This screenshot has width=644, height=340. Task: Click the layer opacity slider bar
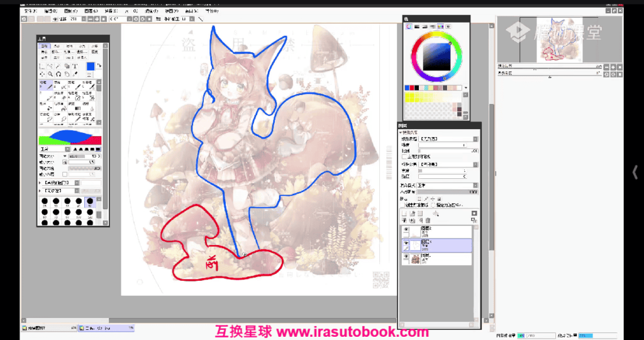pyautogui.click(x=447, y=192)
